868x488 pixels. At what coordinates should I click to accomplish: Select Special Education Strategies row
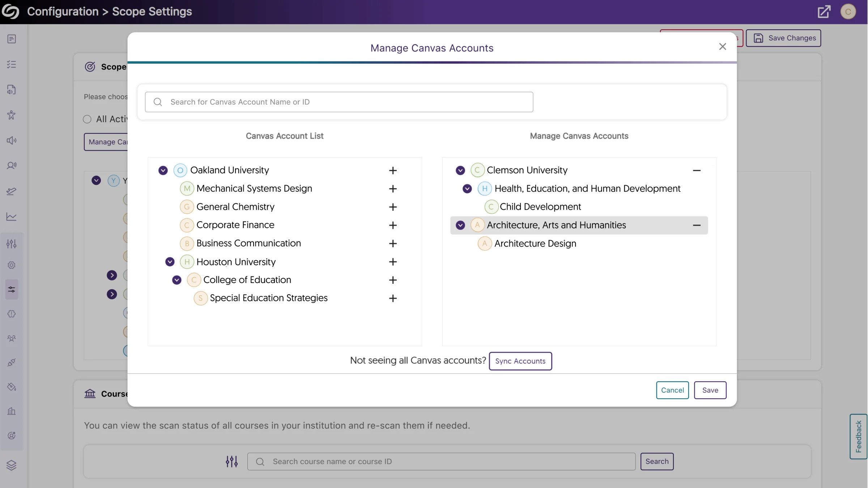(269, 298)
